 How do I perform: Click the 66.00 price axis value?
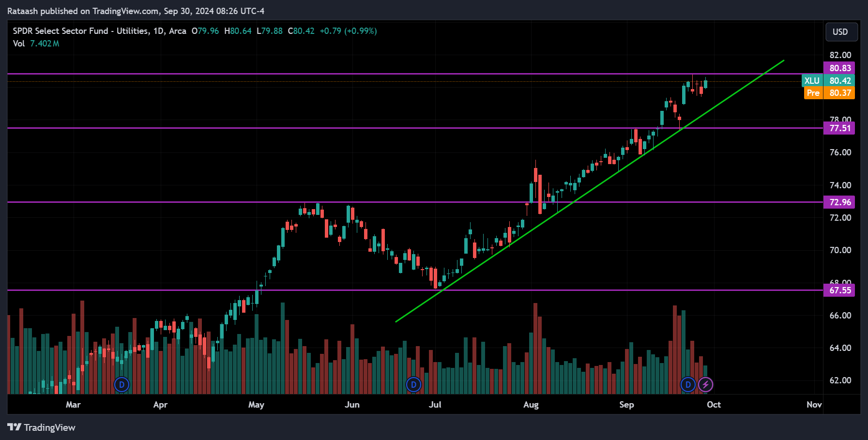840,316
